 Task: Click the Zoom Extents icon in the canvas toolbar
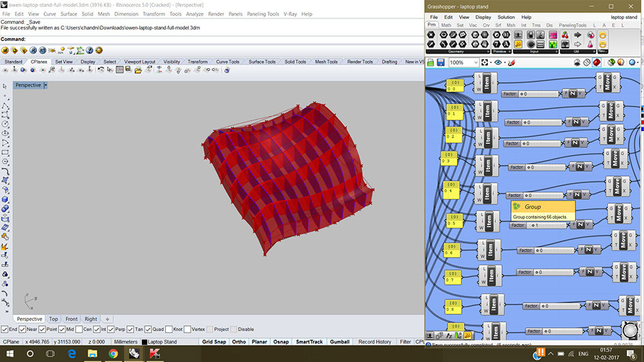pyautogui.click(x=485, y=63)
